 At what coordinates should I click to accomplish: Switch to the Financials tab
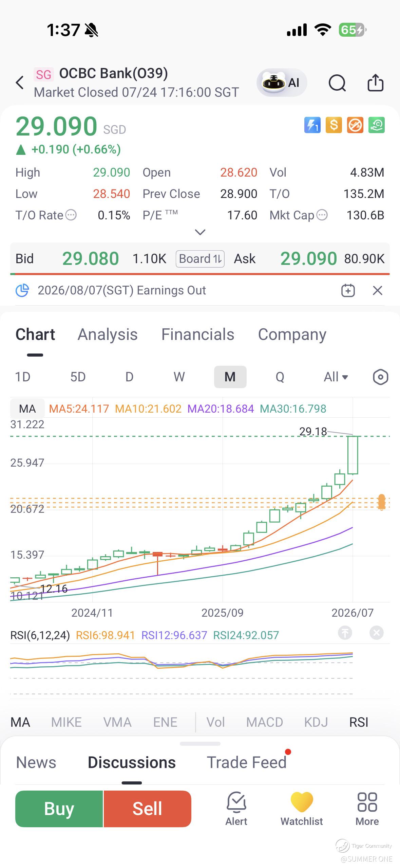198,334
